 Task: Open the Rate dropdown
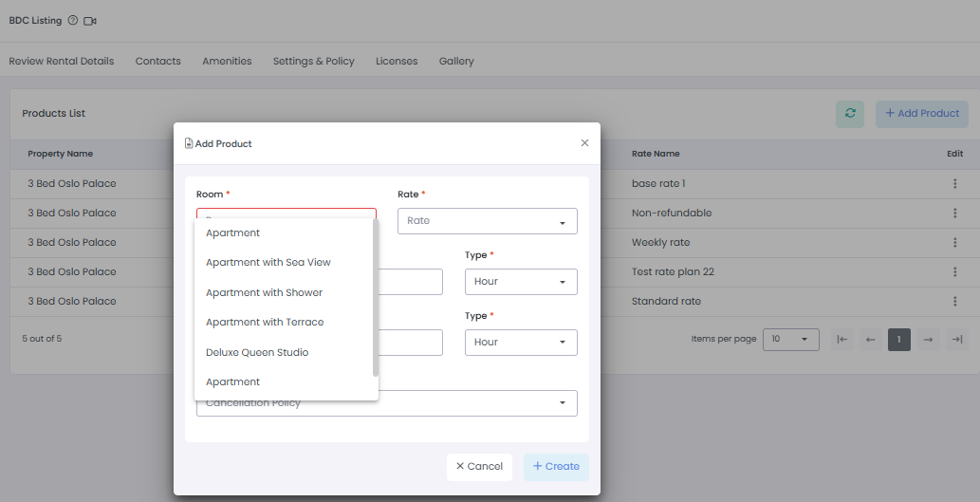pyautogui.click(x=488, y=221)
